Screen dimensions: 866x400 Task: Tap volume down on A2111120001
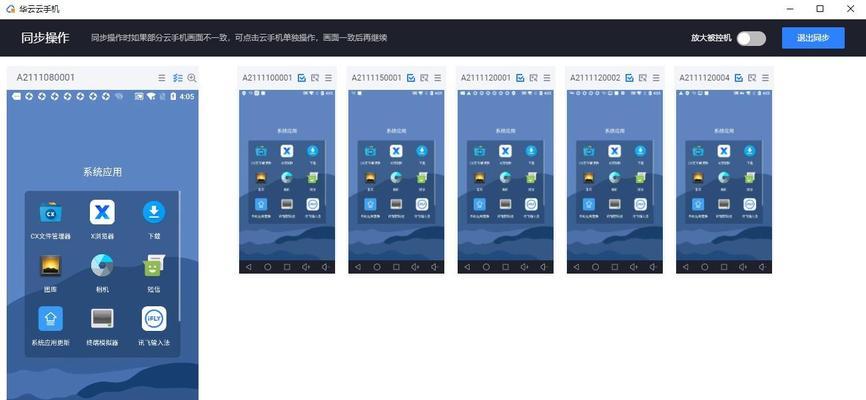coord(543,267)
